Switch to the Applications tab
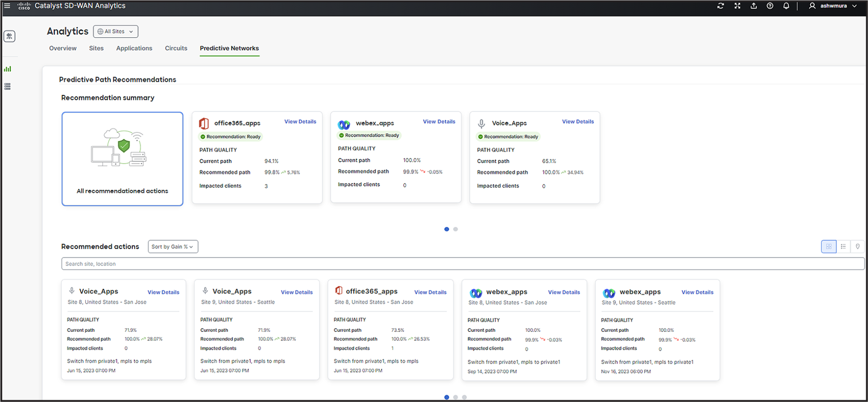 pyautogui.click(x=134, y=48)
